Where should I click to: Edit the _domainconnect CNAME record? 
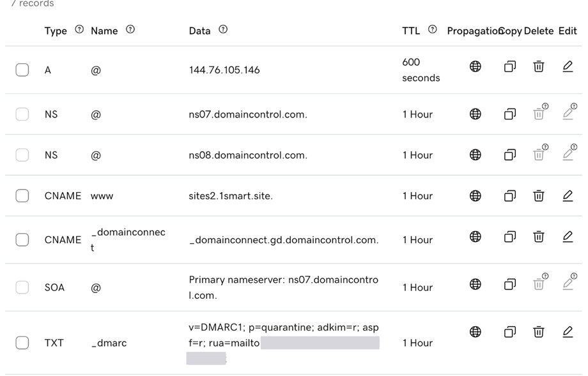pyautogui.click(x=568, y=237)
